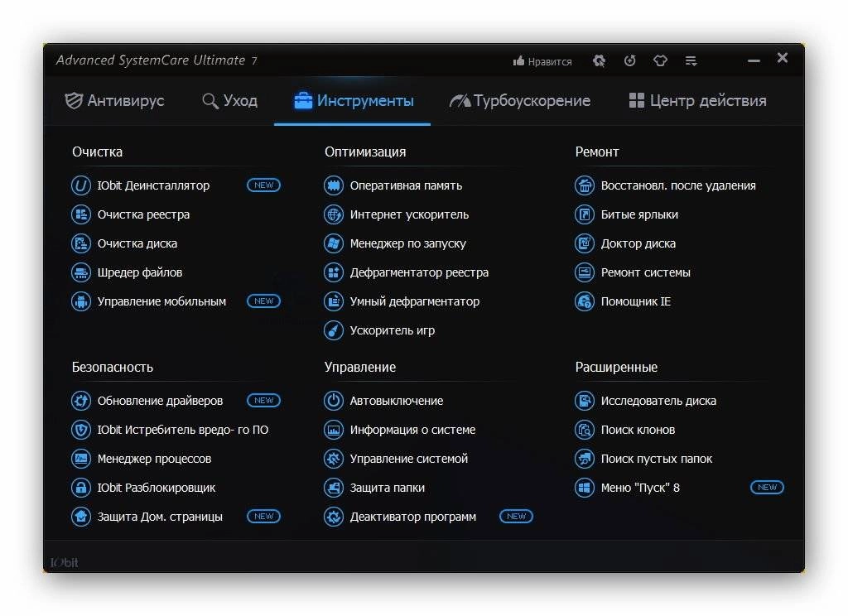The image size is (848, 616).
Task: Click the Исследователь диска icon
Action: point(585,401)
